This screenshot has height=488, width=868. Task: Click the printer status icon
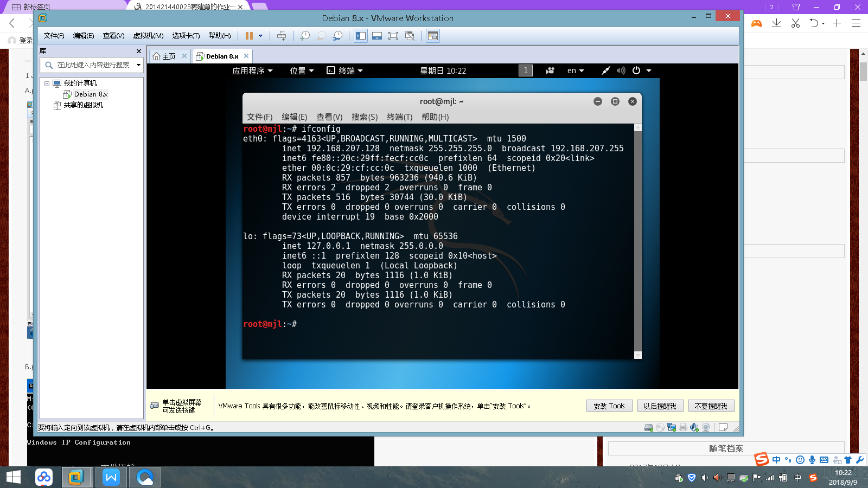pos(683,427)
